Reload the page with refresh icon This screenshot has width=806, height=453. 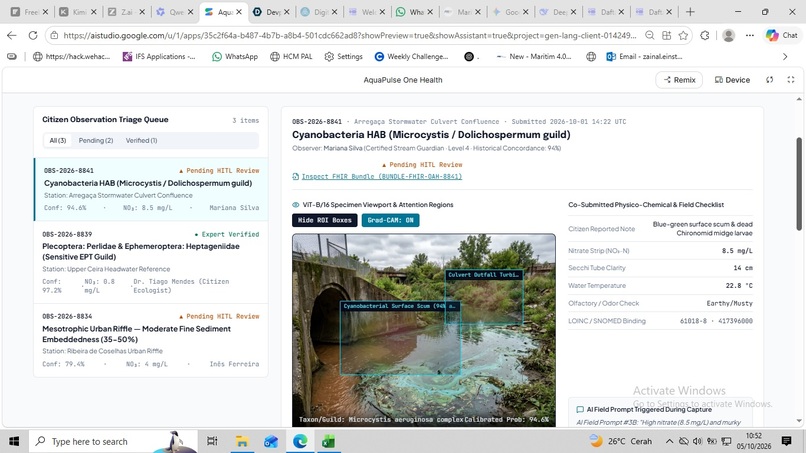[x=33, y=35]
